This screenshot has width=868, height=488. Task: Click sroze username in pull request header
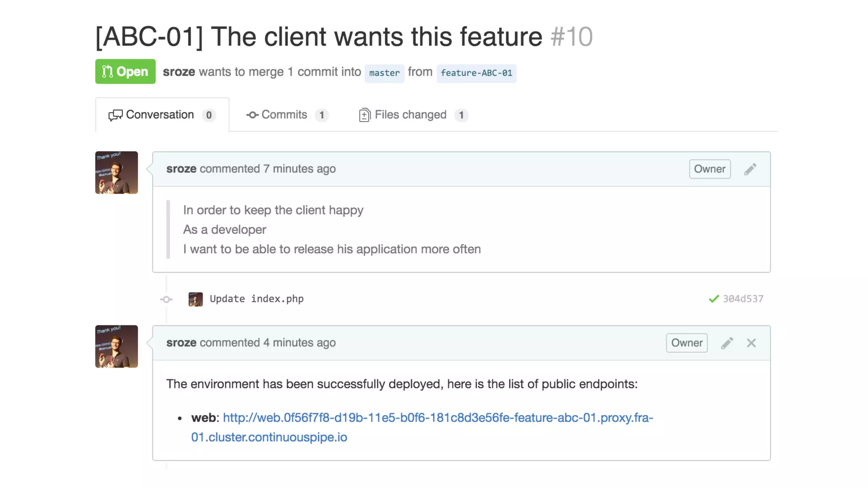[x=179, y=72]
